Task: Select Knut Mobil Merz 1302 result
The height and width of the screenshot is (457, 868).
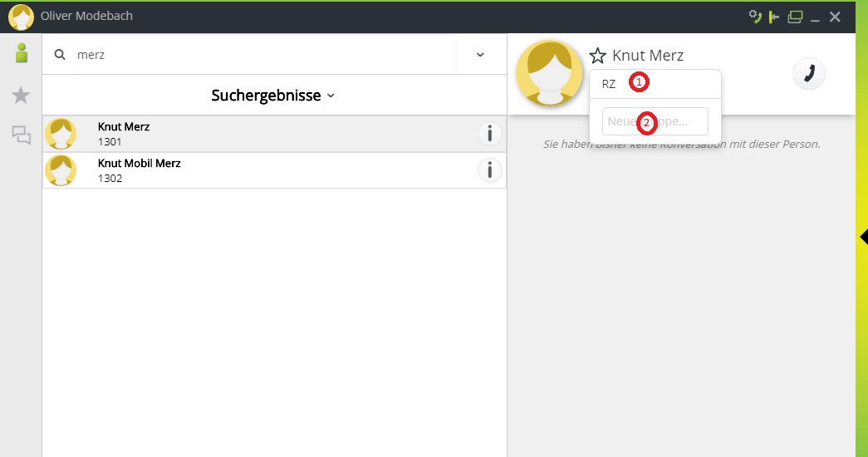Action: pos(249,170)
